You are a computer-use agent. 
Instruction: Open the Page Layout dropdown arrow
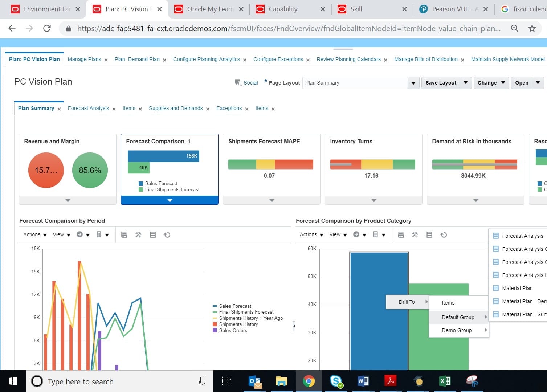413,83
